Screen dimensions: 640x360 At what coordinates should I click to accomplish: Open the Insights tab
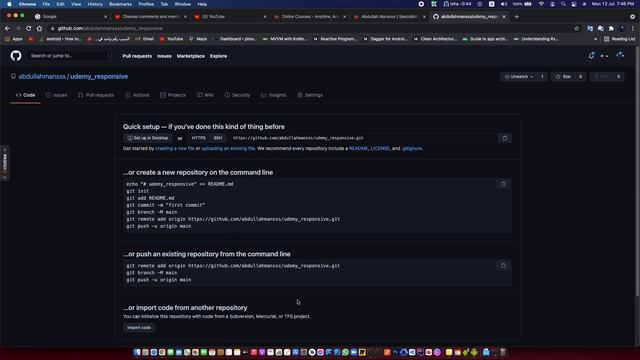pyautogui.click(x=273, y=95)
